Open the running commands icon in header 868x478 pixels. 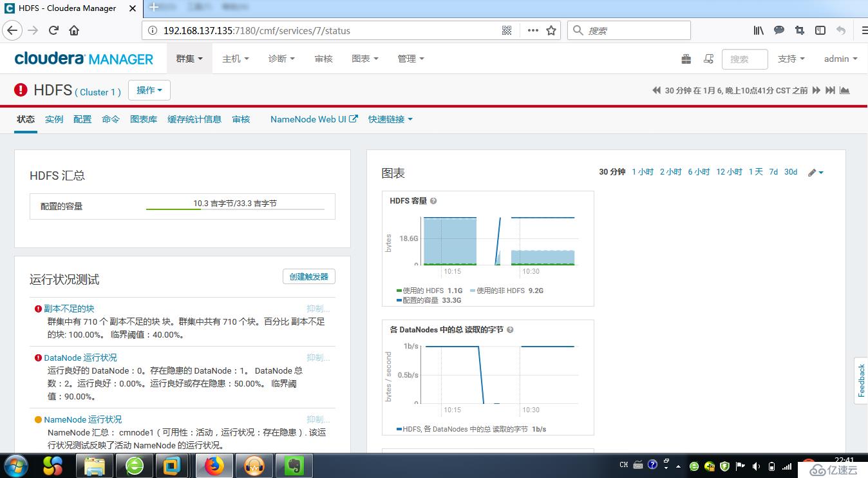point(708,59)
